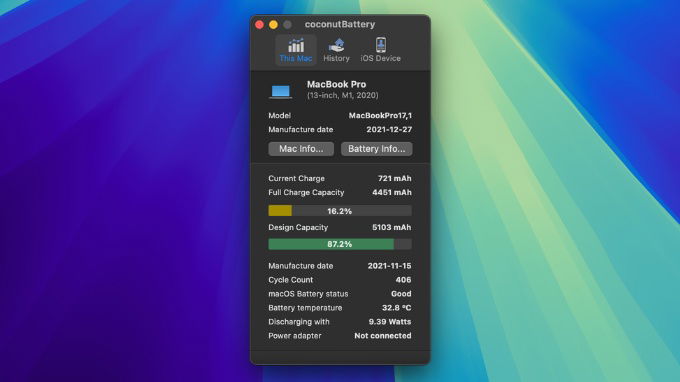Click the bar chart This Mac icon
Image resolution: width=680 pixels, height=382 pixels.
click(296, 45)
